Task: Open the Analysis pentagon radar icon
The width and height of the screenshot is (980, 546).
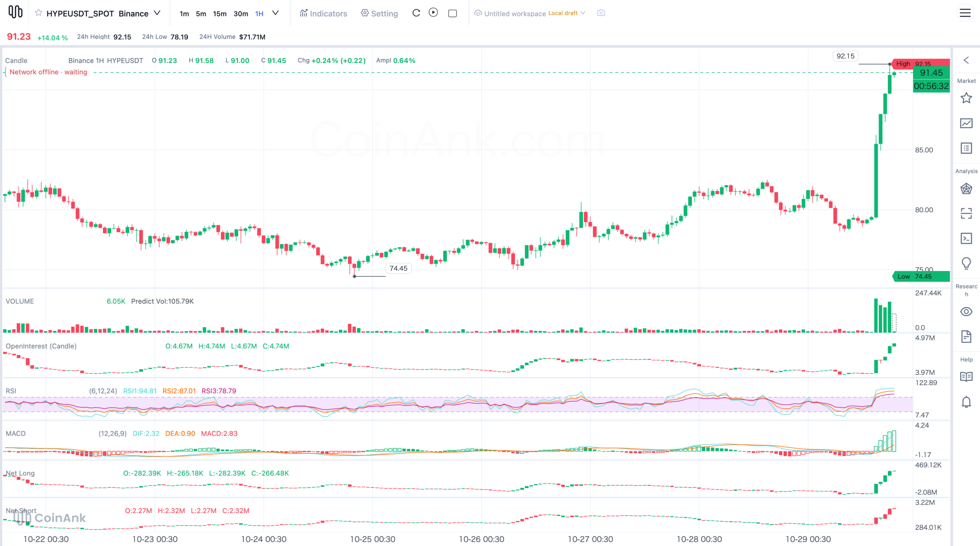Action: (x=966, y=189)
